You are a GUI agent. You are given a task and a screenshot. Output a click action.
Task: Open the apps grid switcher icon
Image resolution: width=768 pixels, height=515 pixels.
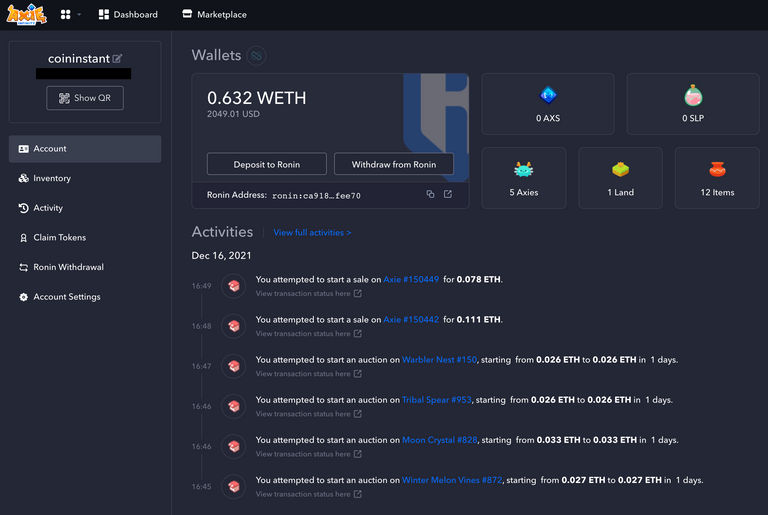pyautogui.click(x=66, y=15)
